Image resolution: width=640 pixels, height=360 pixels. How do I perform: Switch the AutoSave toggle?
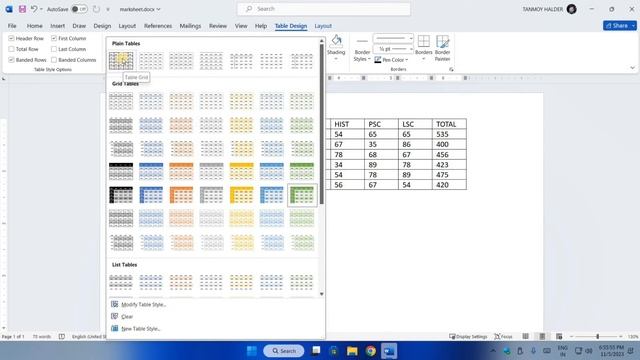(x=79, y=9)
